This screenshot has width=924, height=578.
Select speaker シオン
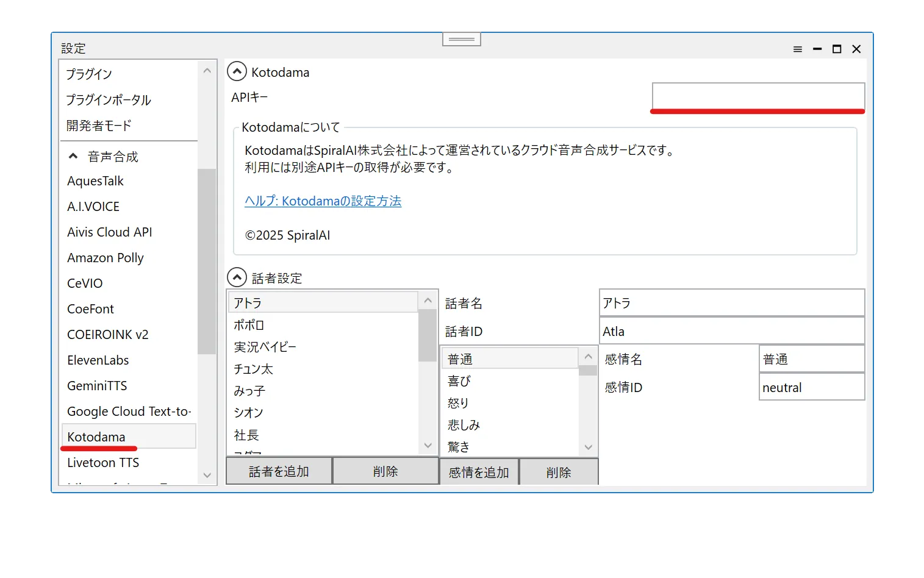[323, 413]
